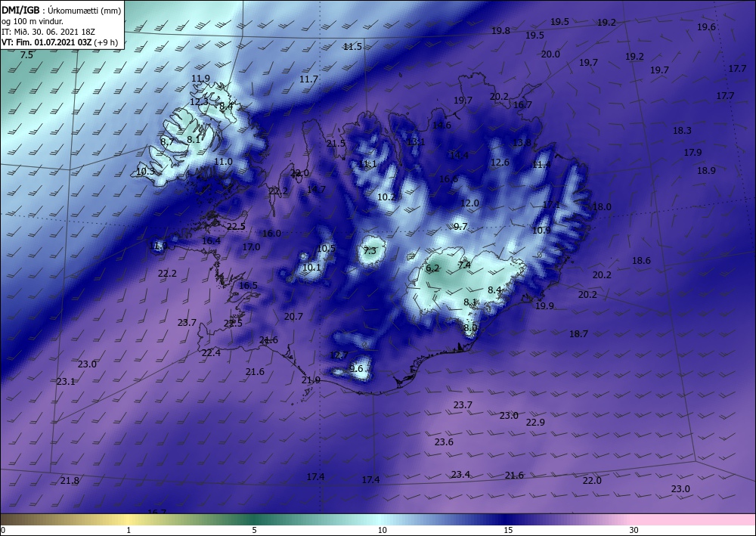Click the 21.8 value label
Screen dimensions: 756x536
[x=70, y=480]
